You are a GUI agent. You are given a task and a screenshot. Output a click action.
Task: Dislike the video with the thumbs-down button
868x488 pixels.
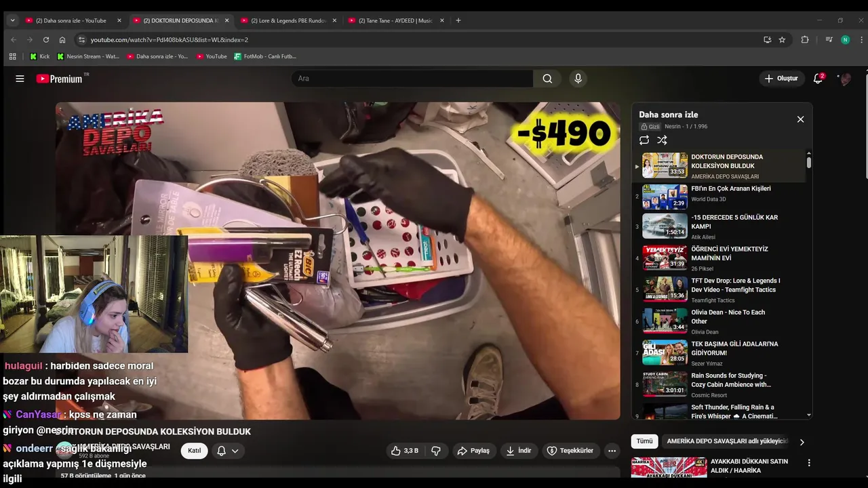[x=436, y=451]
